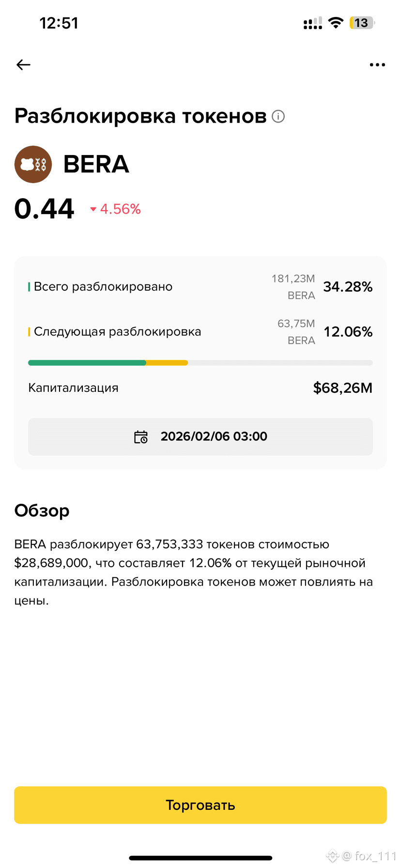
Task: Tap the cellular signal bars icon
Action: 313,23
